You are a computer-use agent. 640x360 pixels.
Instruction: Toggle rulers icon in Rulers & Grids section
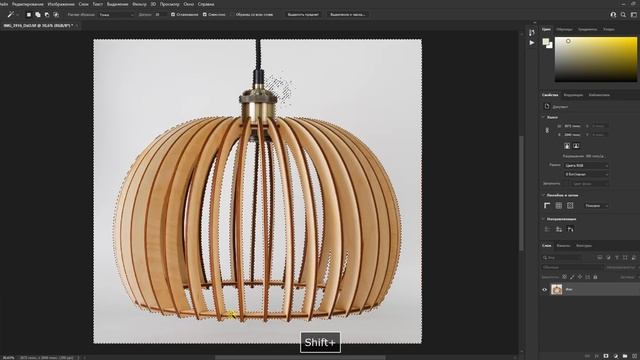pos(547,206)
